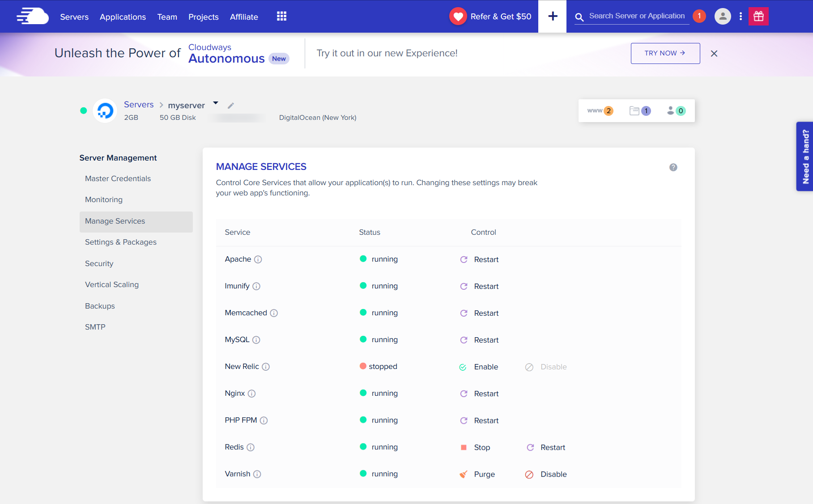Click the heart Refer icon
The width and height of the screenshot is (813, 504).
(458, 17)
